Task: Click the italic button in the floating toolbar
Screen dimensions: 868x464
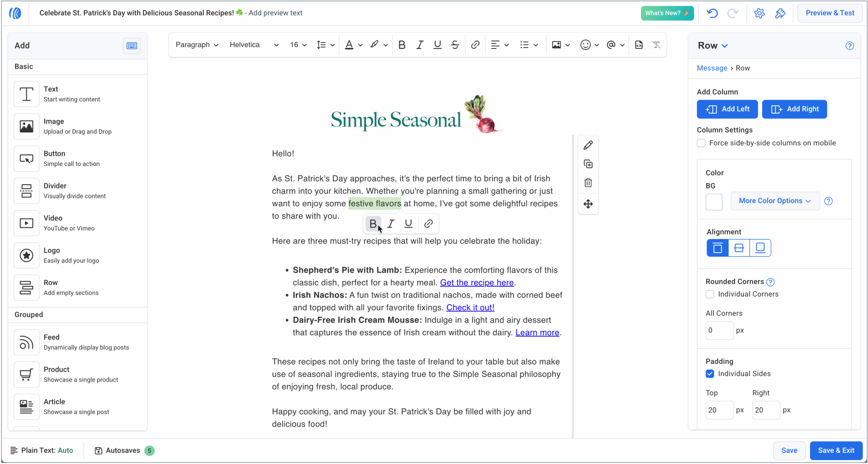Action: 391,224
